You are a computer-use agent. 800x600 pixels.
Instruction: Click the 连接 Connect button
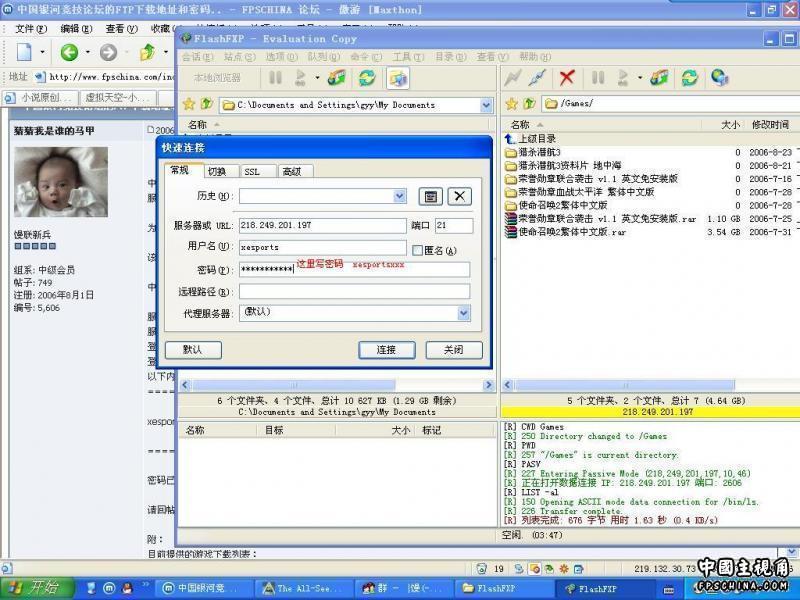(387, 350)
